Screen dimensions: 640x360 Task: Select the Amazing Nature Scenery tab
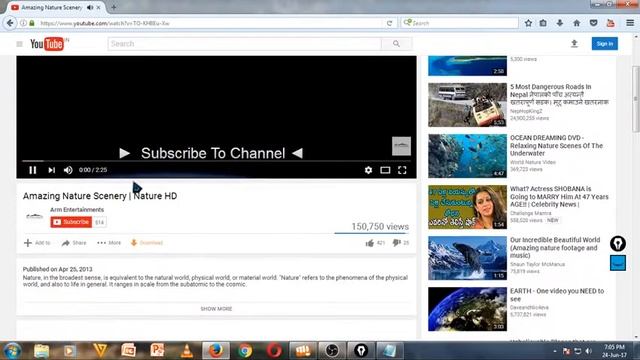[x=51, y=7]
